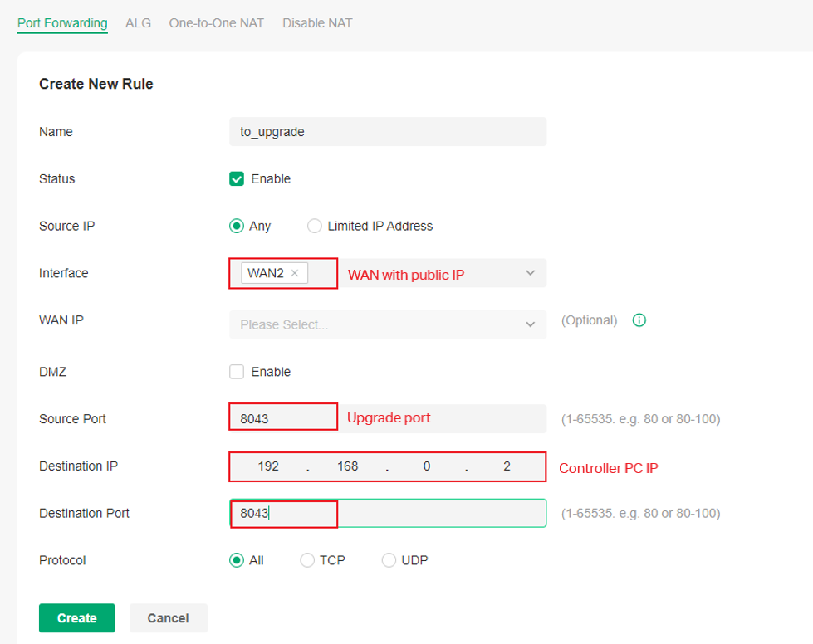
Task: Select the TCP protocol option
Action: click(x=306, y=560)
